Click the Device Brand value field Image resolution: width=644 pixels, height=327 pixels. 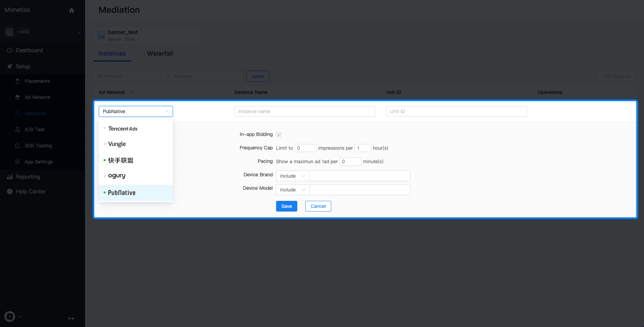coord(360,176)
